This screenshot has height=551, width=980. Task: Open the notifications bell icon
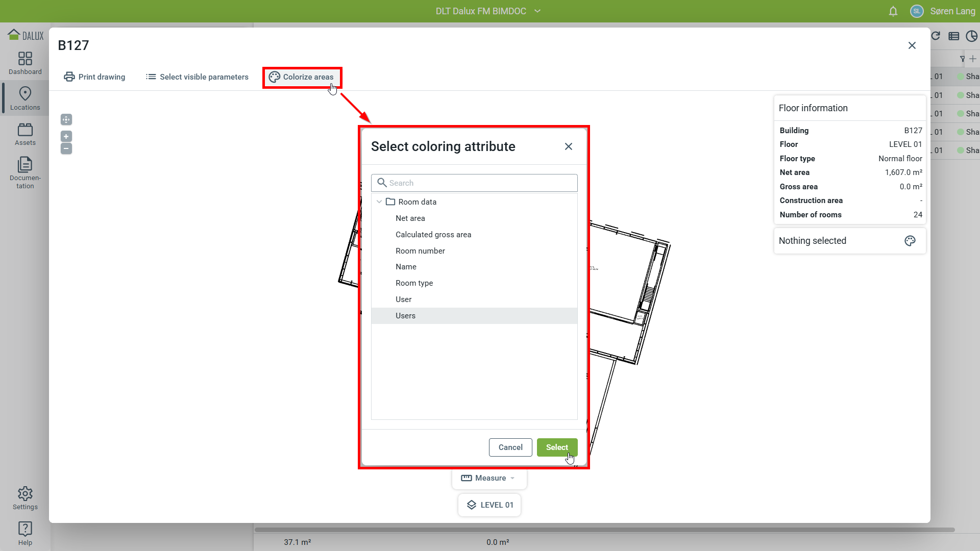(893, 11)
